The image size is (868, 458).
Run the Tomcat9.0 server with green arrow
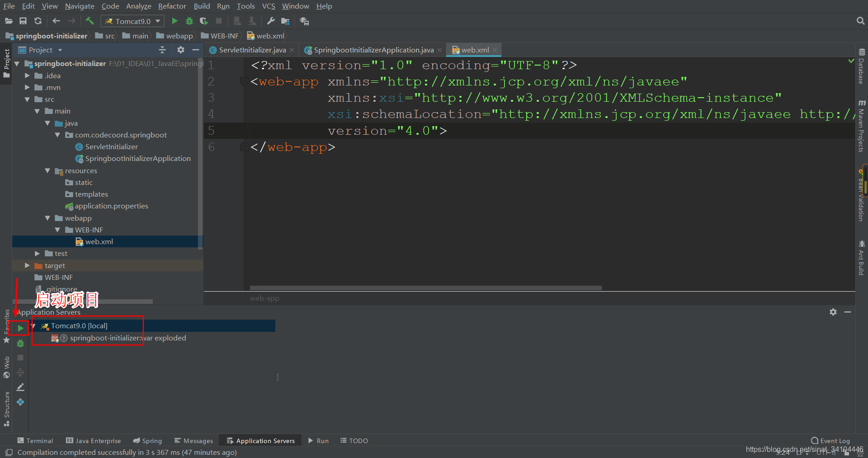pos(20,328)
